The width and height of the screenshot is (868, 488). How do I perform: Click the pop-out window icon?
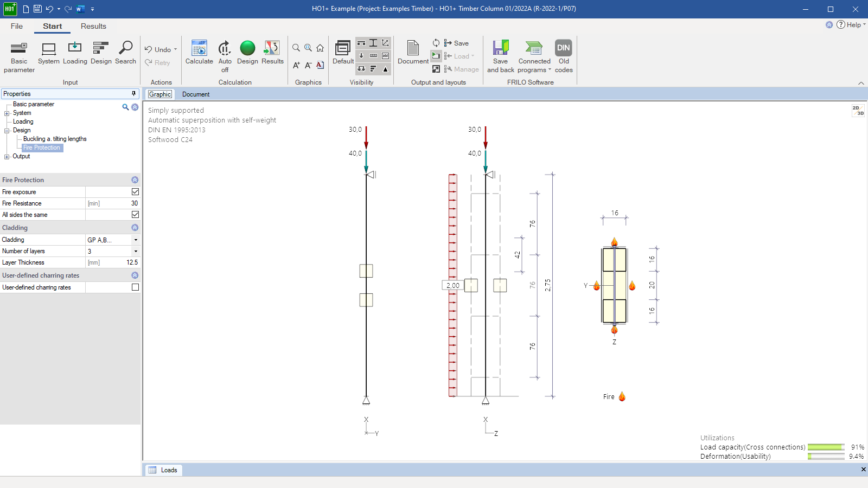click(x=436, y=69)
